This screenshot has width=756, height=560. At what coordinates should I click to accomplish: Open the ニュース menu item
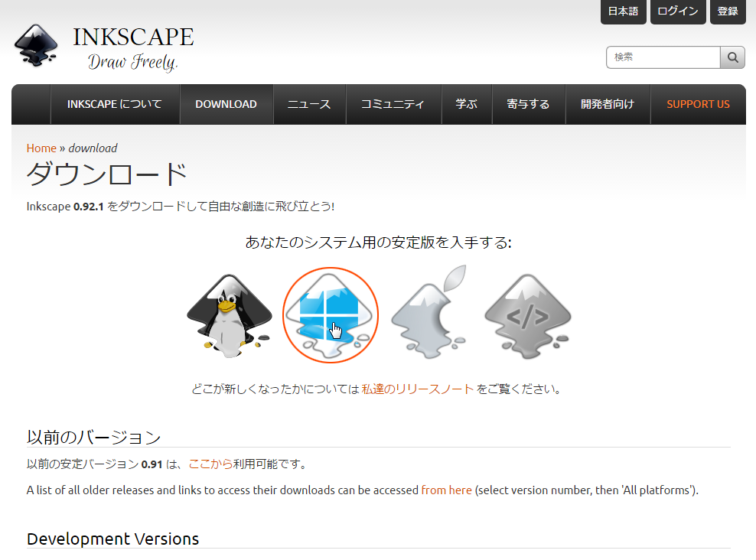pos(309,105)
